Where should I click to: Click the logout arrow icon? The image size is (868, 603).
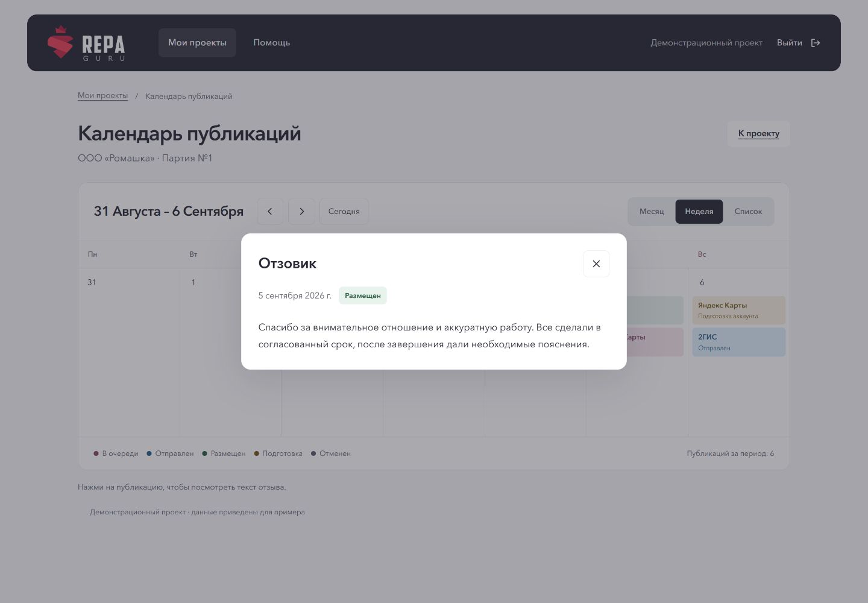(816, 43)
